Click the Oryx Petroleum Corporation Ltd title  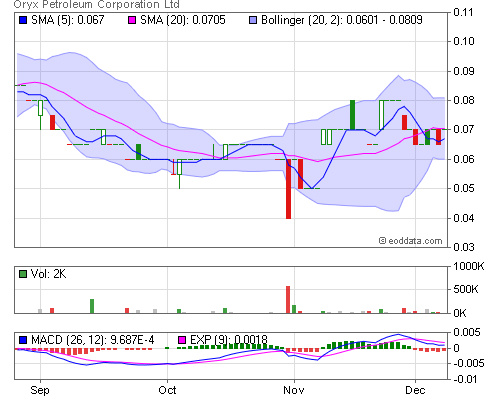pyautogui.click(x=97, y=5)
